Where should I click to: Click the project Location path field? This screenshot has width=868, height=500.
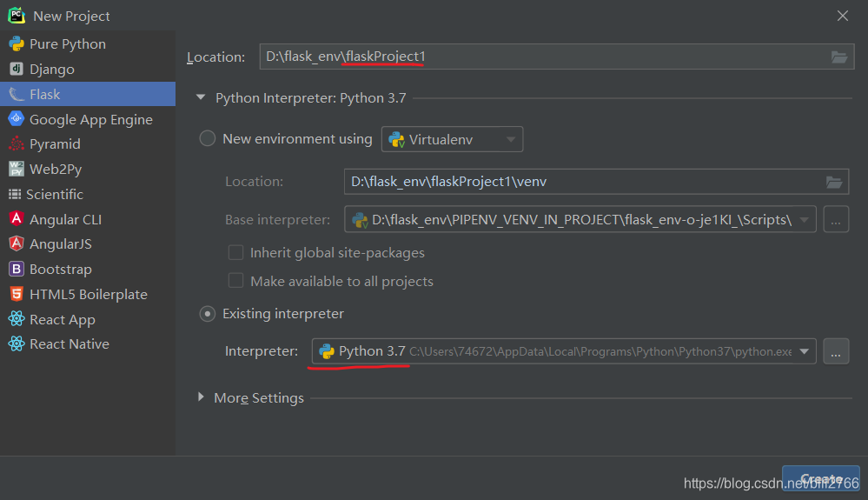pyautogui.click(x=556, y=57)
